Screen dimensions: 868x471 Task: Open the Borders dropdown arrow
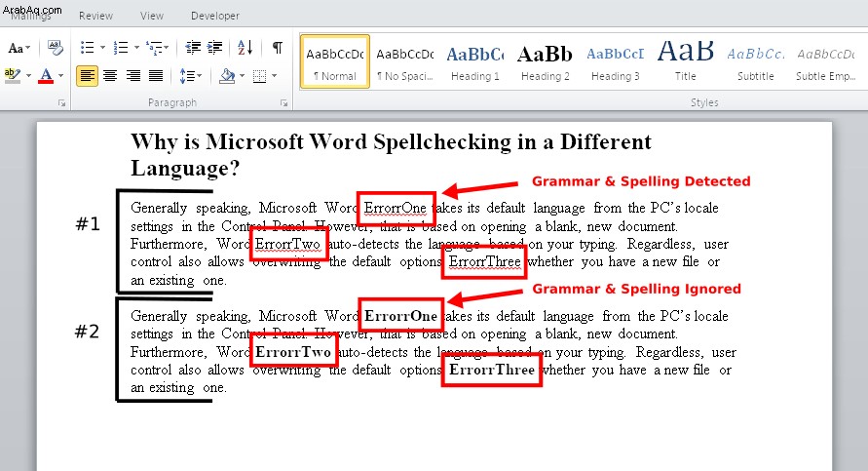(274, 75)
